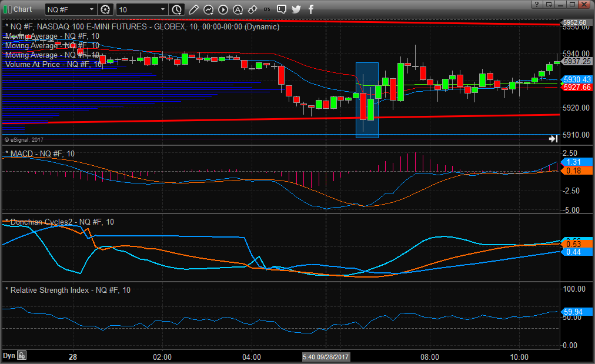Image resolution: width=595 pixels, height=364 pixels.
Task: Click the circled play arrow icon
Action: coord(223,9)
